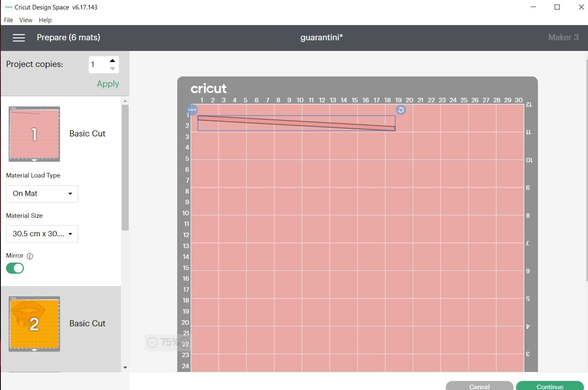Image resolution: width=588 pixels, height=390 pixels.
Task: Open the View menu
Action: (x=25, y=20)
